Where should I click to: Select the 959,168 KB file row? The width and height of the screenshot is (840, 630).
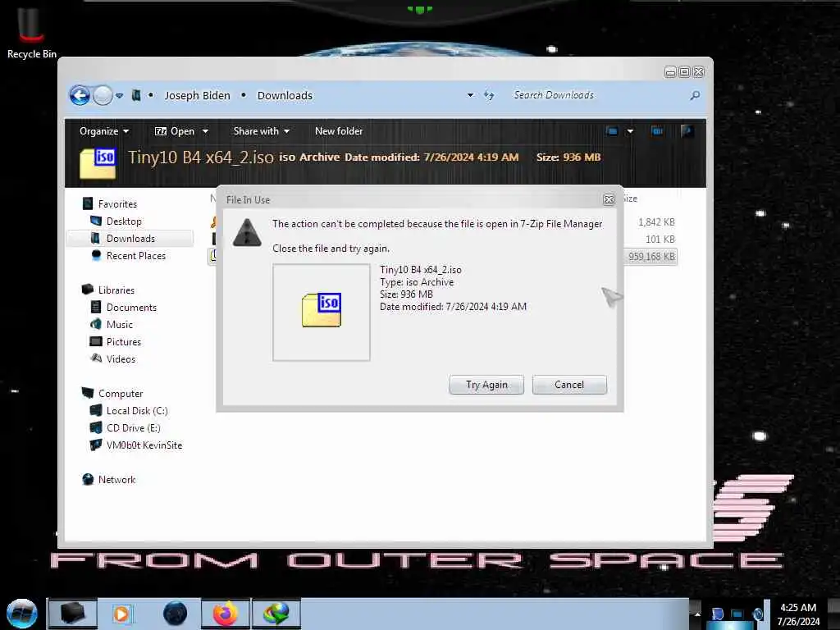(x=652, y=257)
